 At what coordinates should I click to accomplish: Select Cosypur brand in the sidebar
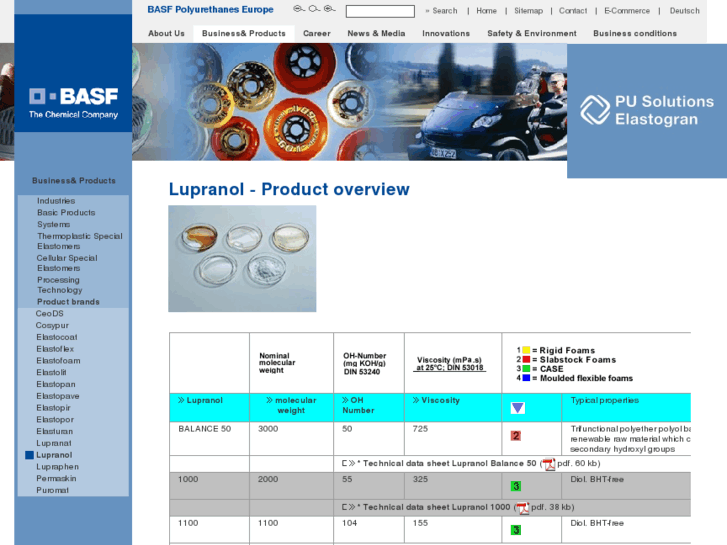(52, 326)
